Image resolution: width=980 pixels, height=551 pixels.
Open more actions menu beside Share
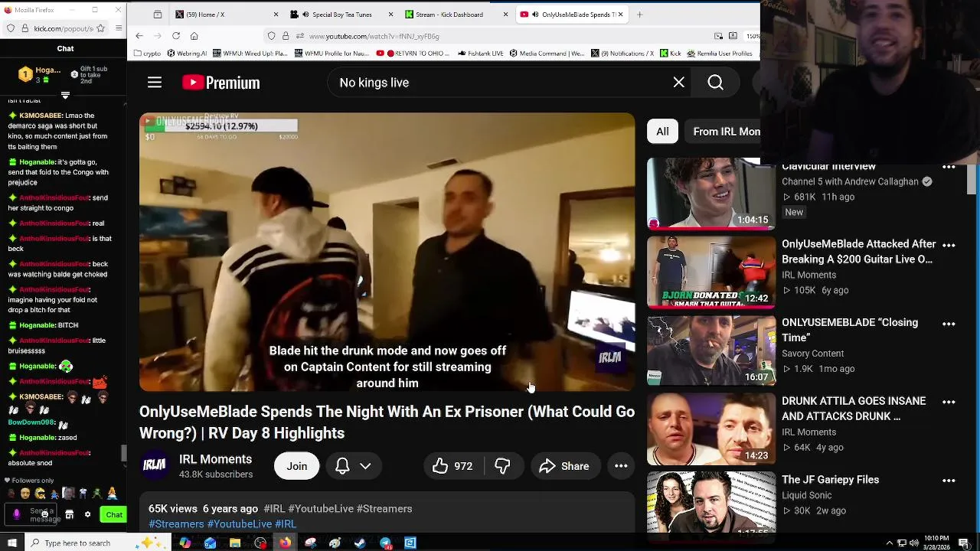click(621, 466)
